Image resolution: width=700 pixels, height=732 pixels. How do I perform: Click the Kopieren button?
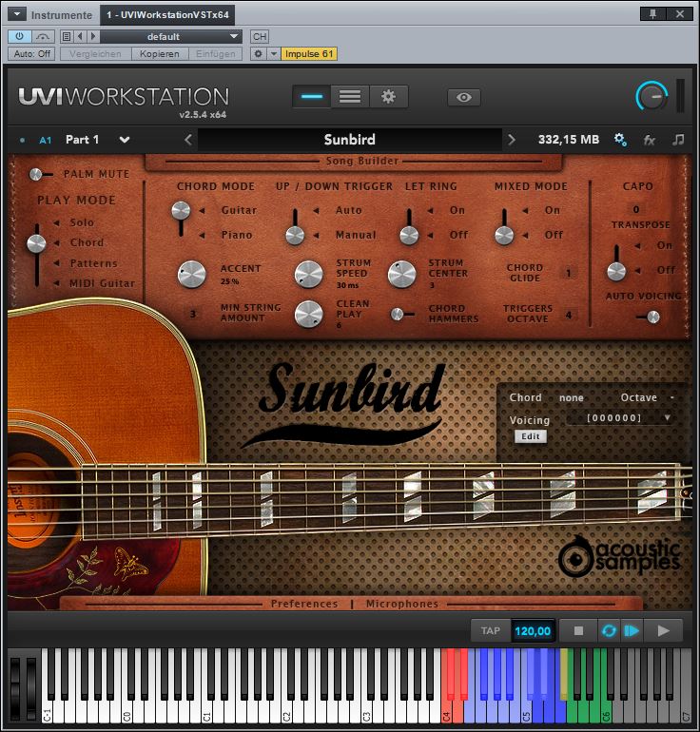point(159,53)
